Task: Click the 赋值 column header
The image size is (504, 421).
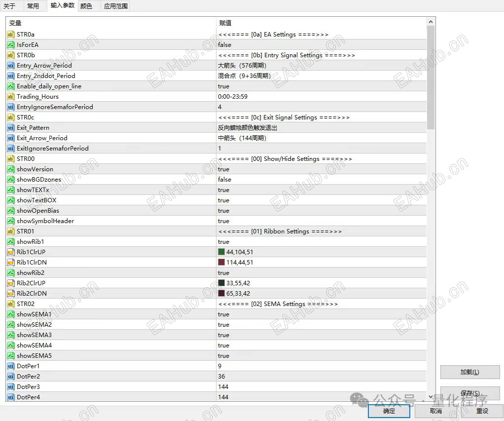Action: (322, 23)
